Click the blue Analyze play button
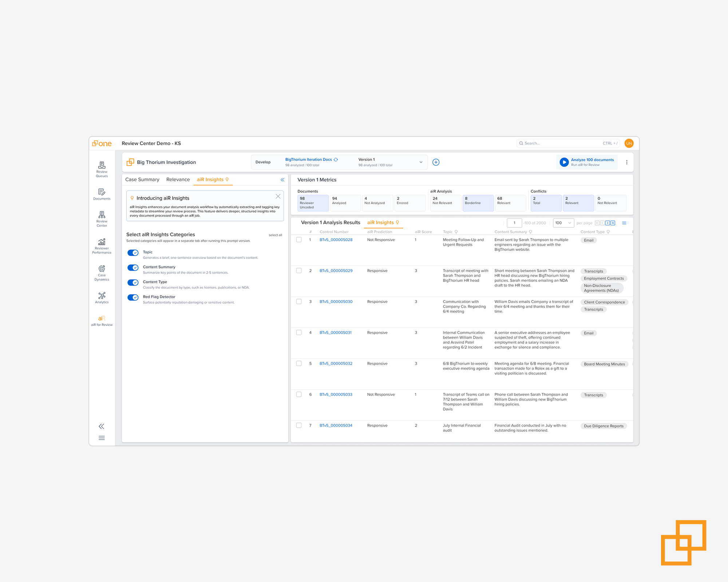Image resolution: width=728 pixels, height=582 pixels. [x=564, y=162]
